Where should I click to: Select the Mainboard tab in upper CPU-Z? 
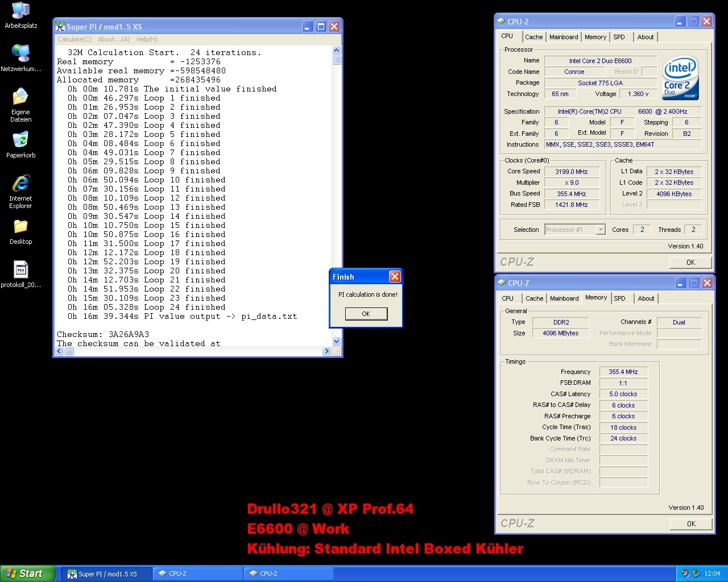[x=564, y=37]
